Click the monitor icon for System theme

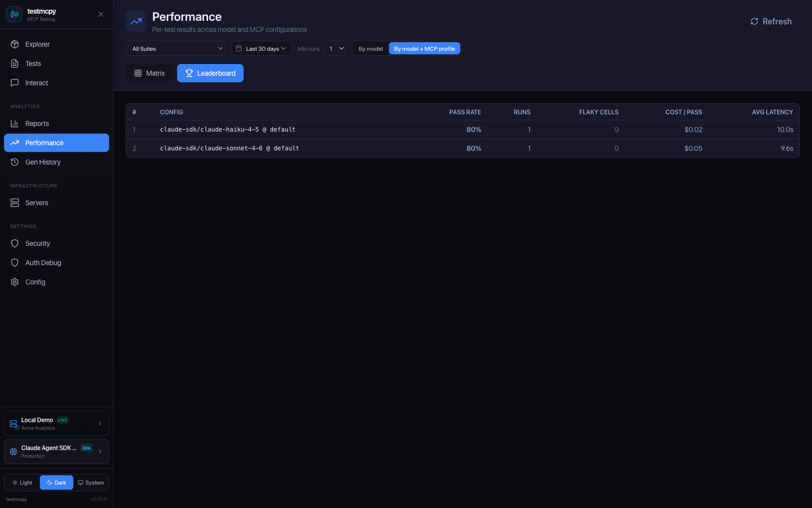81,483
